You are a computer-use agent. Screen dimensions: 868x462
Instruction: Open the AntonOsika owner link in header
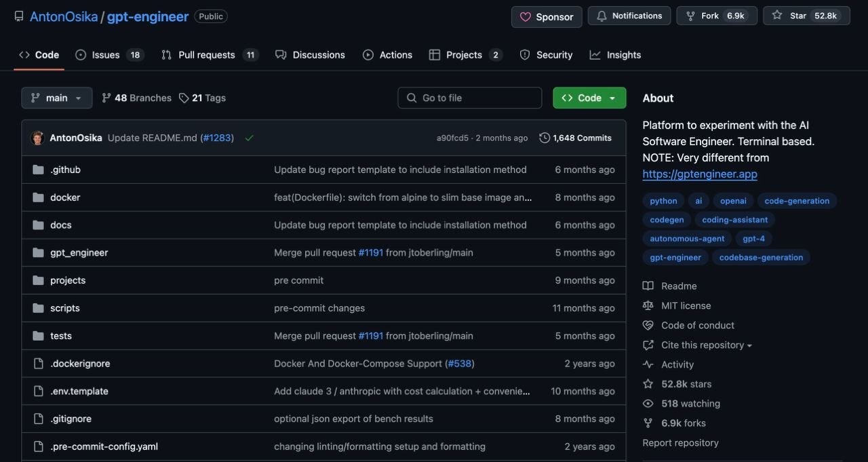coord(64,16)
